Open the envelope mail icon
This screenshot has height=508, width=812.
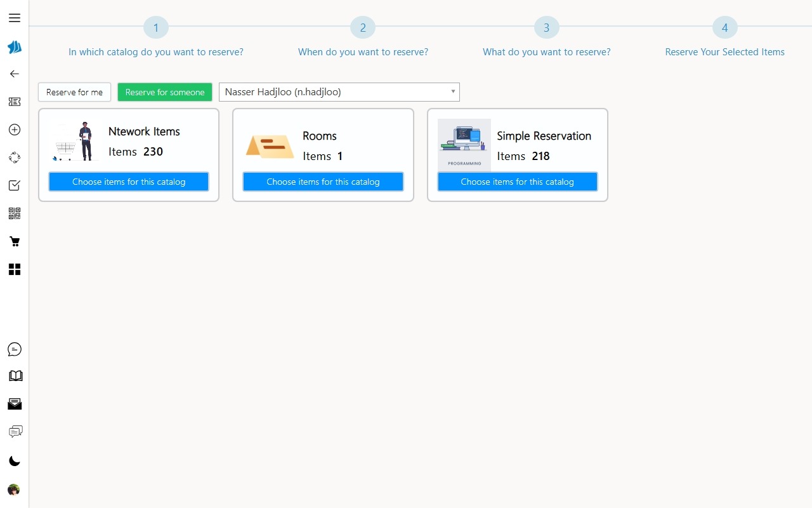coord(15,404)
